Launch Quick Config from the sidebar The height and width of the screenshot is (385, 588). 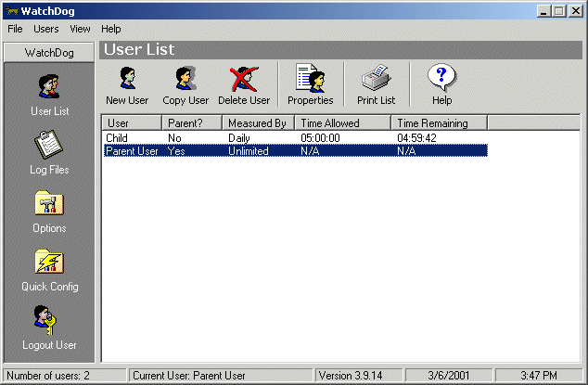pyautogui.click(x=49, y=262)
